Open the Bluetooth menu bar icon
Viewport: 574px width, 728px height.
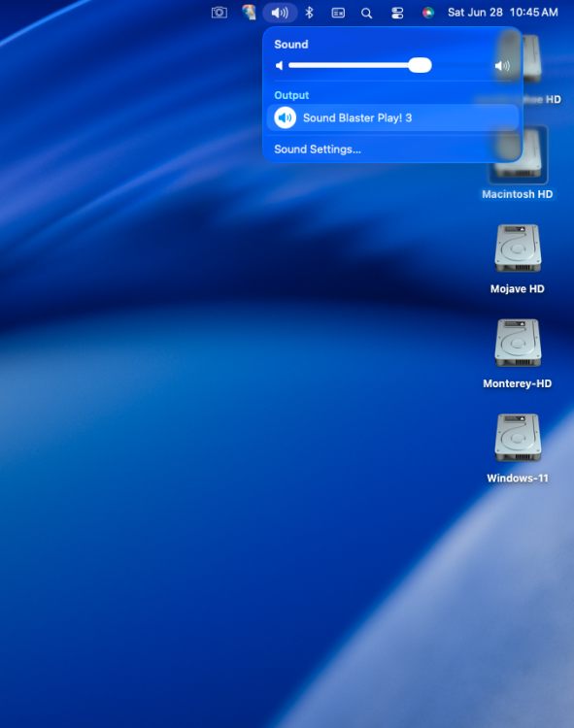pos(309,13)
